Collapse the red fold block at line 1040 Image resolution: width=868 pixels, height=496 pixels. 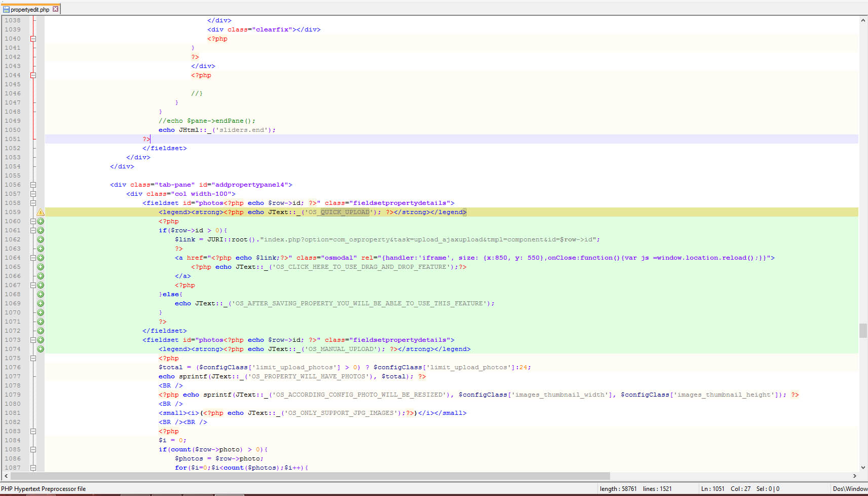(x=33, y=39)
